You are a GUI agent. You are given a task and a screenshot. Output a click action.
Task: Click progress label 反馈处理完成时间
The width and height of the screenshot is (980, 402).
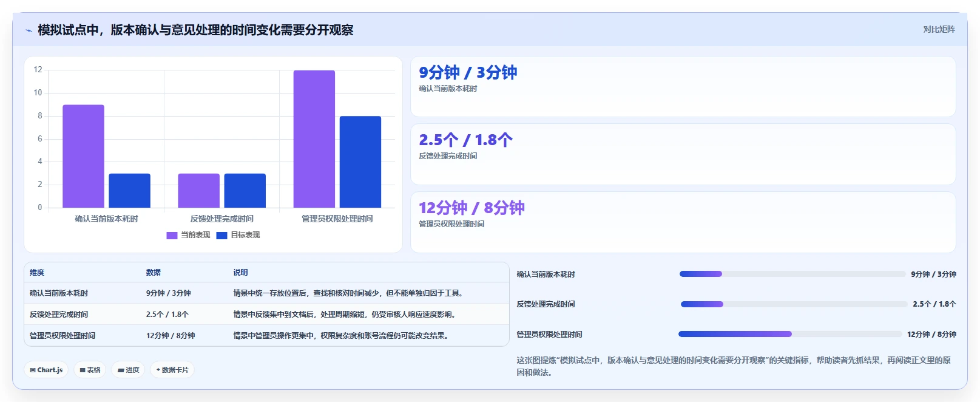(x=546, y=304)
